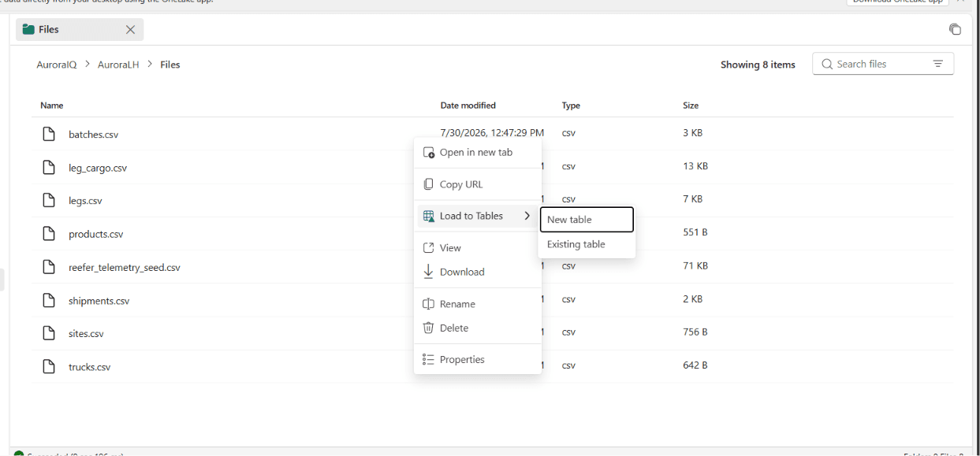This screenshot has height=456, width=980.
Task: Sort by the Name column header
Action: point(52,106)
